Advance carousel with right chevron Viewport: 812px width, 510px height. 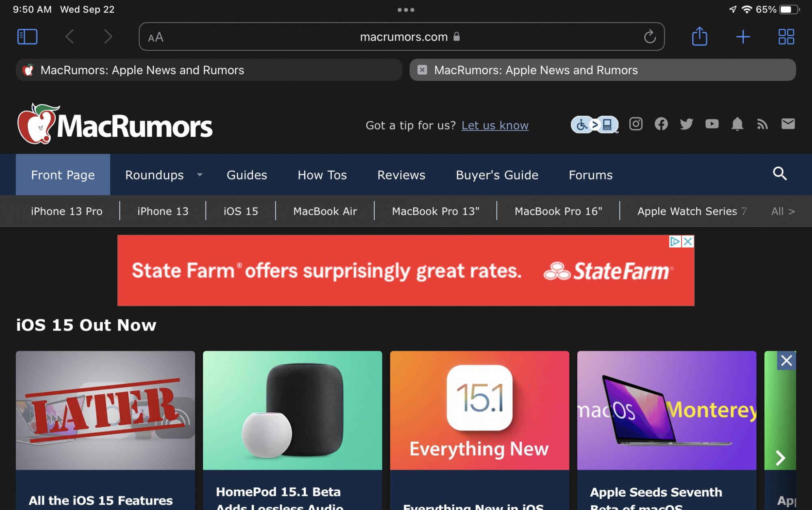(780, 458)
